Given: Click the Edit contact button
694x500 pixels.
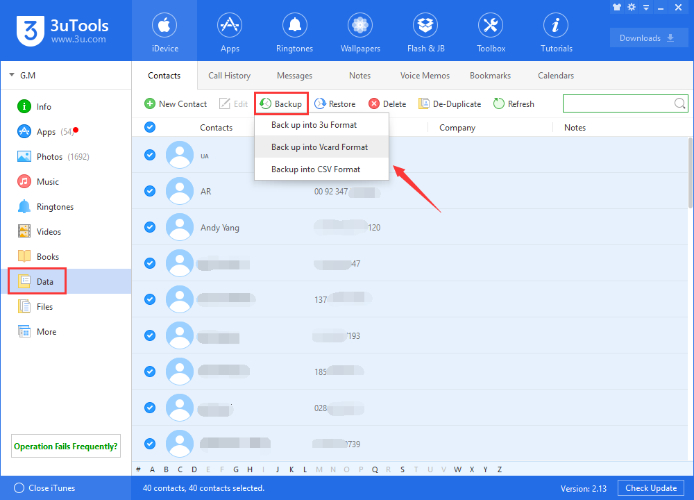Looking at the screenshot, I should tap(233, 104).
